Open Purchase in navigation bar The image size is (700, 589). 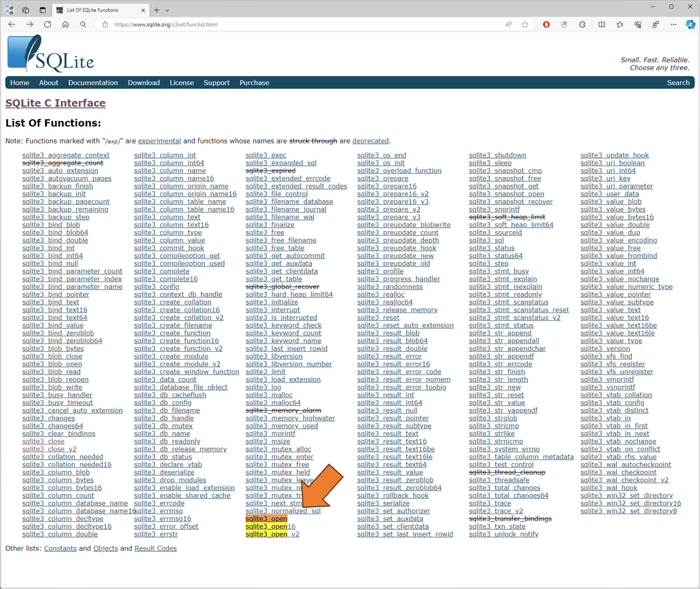click(254, 83)
